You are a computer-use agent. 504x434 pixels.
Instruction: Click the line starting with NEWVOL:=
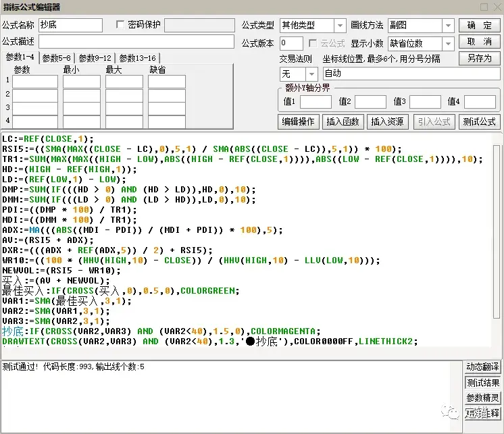tap(61, 271)
